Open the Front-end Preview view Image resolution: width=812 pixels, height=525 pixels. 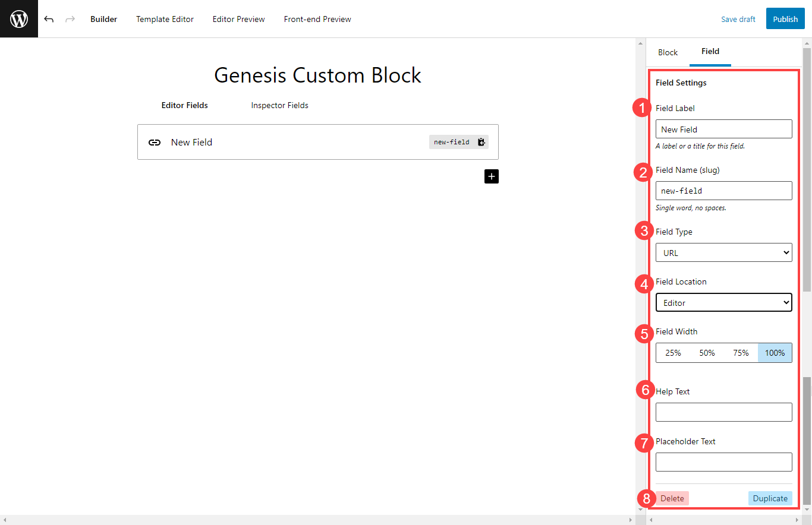[317, 18]
